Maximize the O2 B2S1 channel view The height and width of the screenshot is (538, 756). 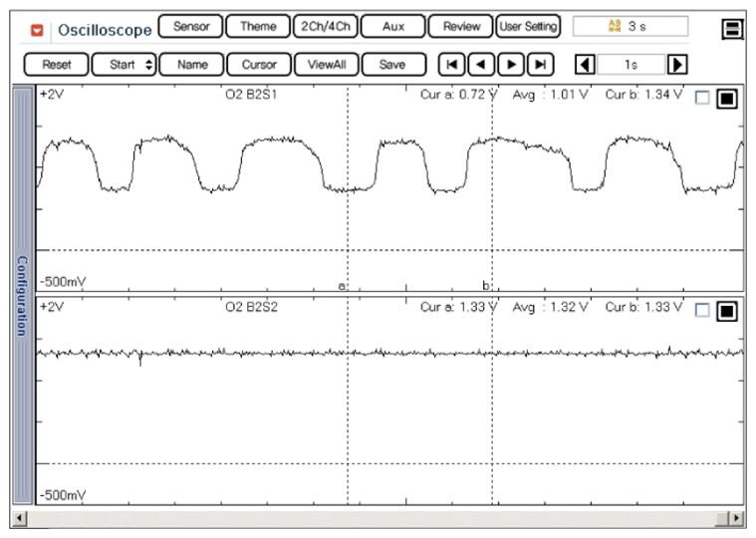coord(727,99)
